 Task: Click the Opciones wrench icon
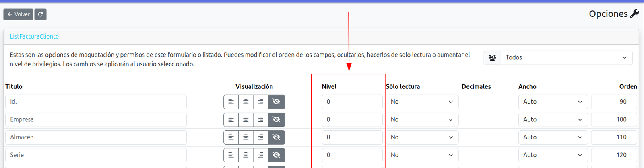coord(634,14)
